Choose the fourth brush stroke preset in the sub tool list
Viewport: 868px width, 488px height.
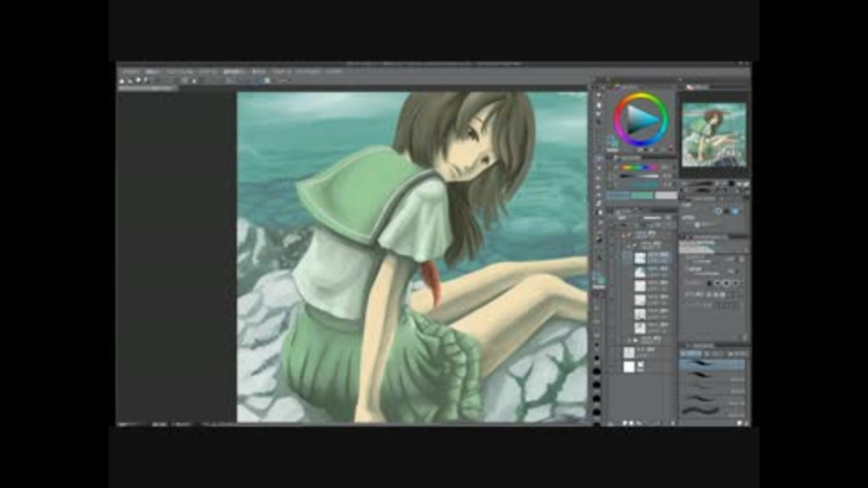click(712, 399)
